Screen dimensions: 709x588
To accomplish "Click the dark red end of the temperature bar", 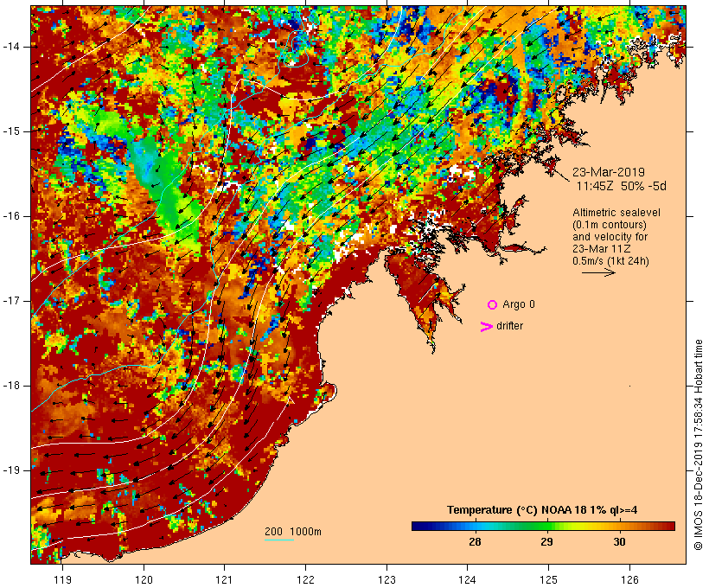I will pyautogui.click(x=670, y=526).
